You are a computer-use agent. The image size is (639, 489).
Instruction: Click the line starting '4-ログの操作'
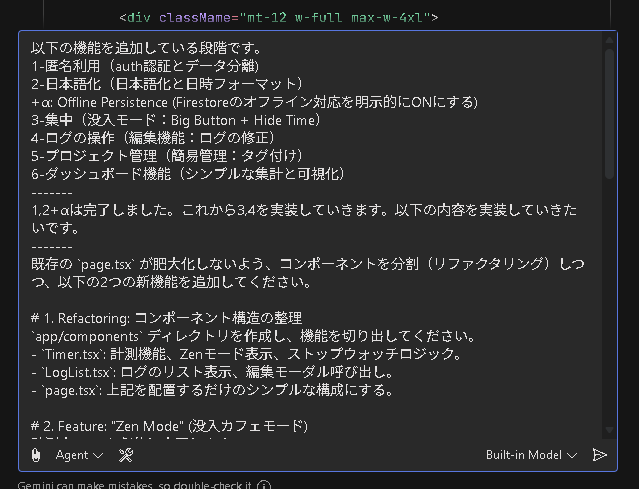(x=153, y=138)
